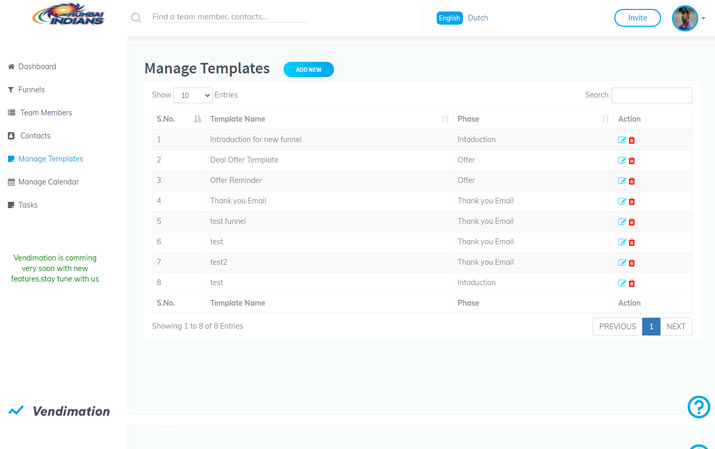Go to Dashboard in sidebar

32,67
